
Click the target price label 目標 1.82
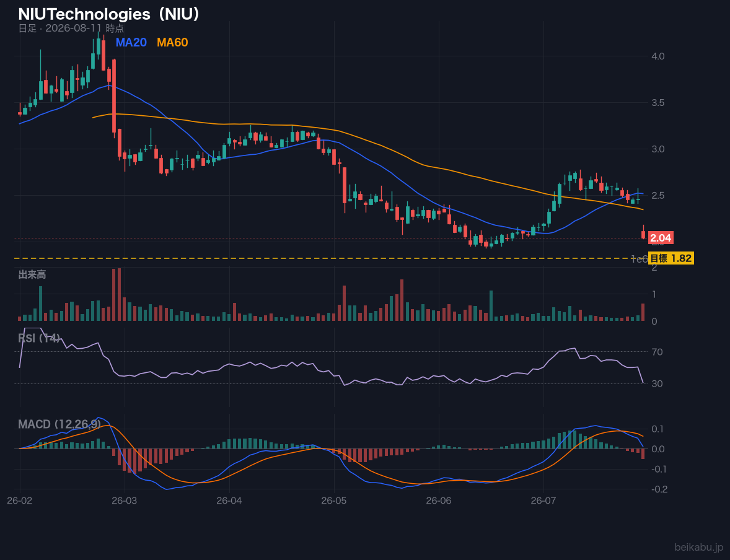671,258
